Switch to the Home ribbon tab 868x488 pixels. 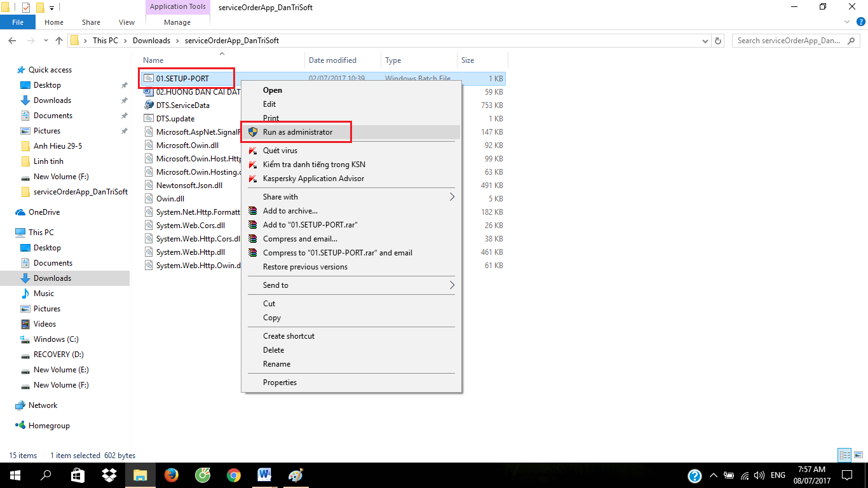pos(54,22)
